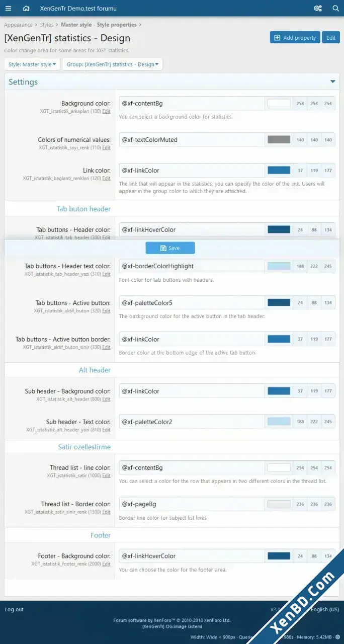
Task: Pick Link color blue swatch
Action: point(279,170)
